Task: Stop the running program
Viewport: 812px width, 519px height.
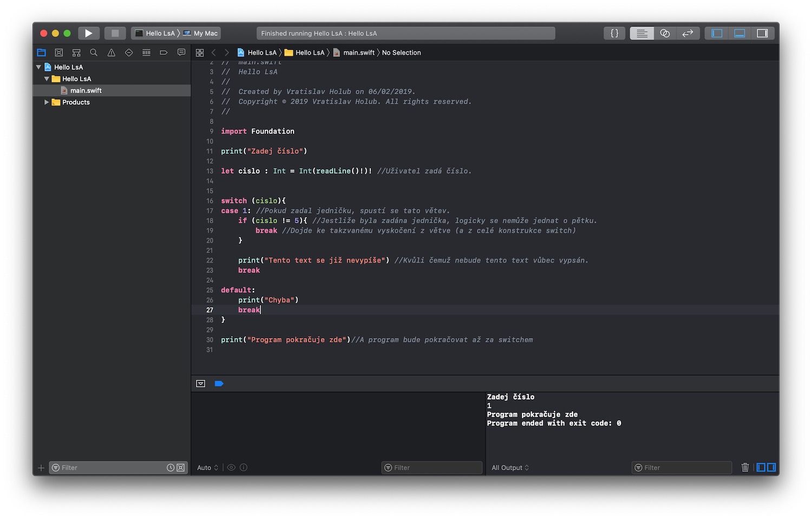Action: tap(115, 33)
